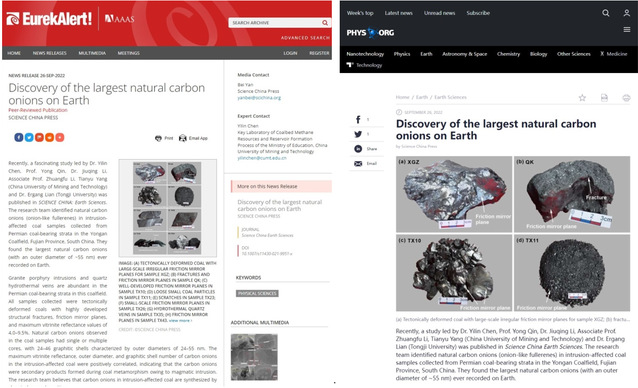Select Nanotechnology category on Phys.org
The width and height of the screenshot is (638, 388).
(x=365, y=54)
